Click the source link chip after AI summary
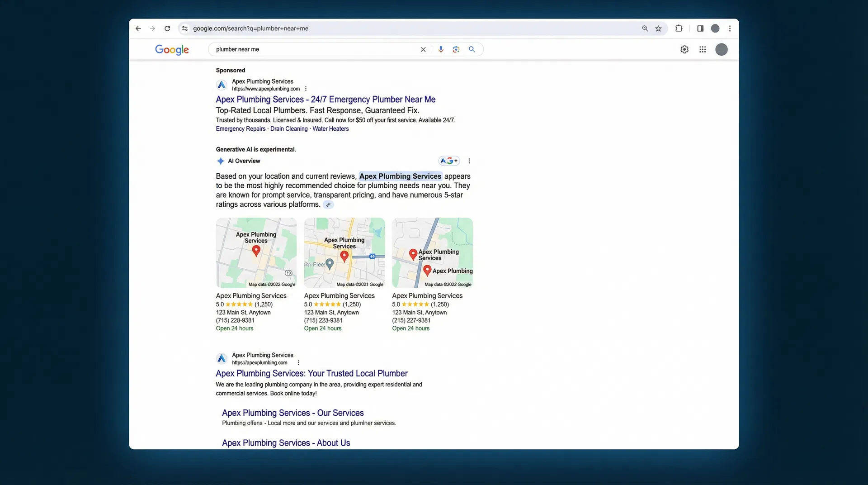The height and width of the screenshot is (485, 868). click(328, 204)
